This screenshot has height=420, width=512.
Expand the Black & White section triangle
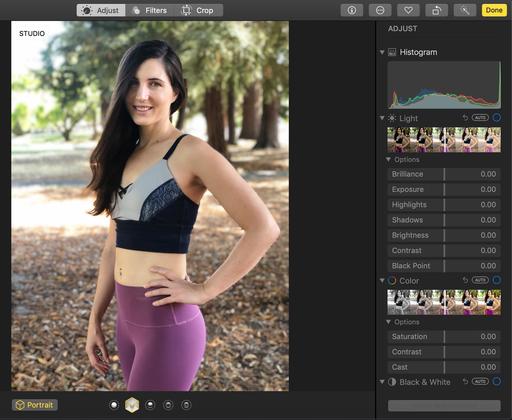click(382, 381)
